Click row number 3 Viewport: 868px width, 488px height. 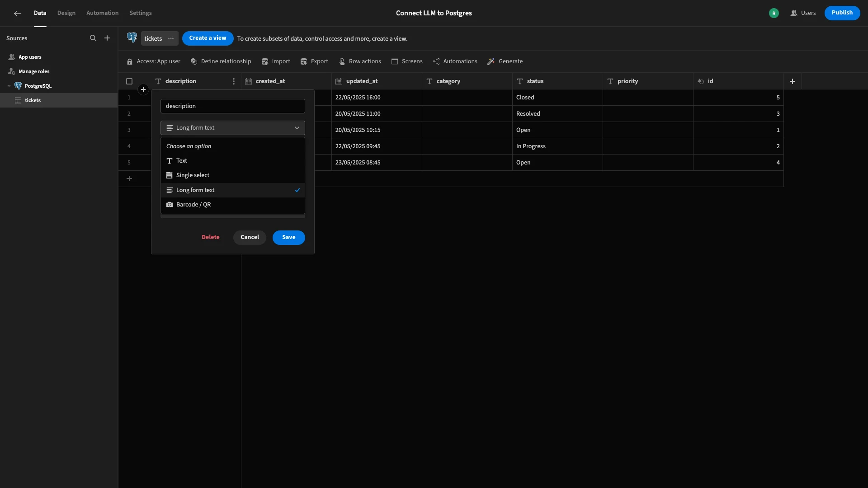129,130
